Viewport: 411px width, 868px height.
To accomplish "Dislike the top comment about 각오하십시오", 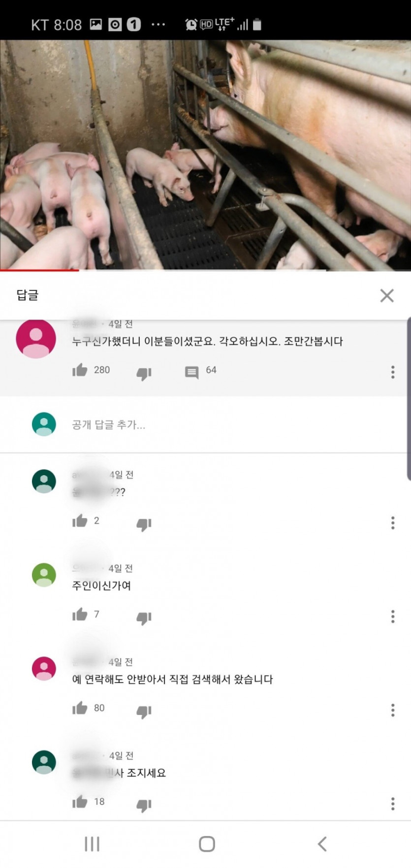I will click(x=144, y=374).
